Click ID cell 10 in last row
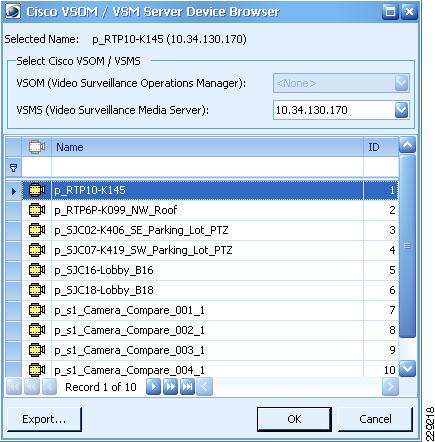Viewport: 435px width, 442px height. pos(381,369)
